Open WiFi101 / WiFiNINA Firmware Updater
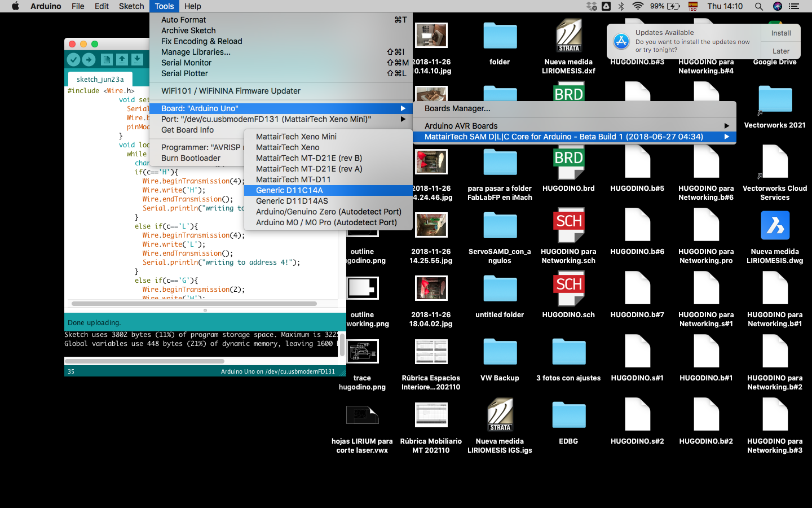 (281, 91)
